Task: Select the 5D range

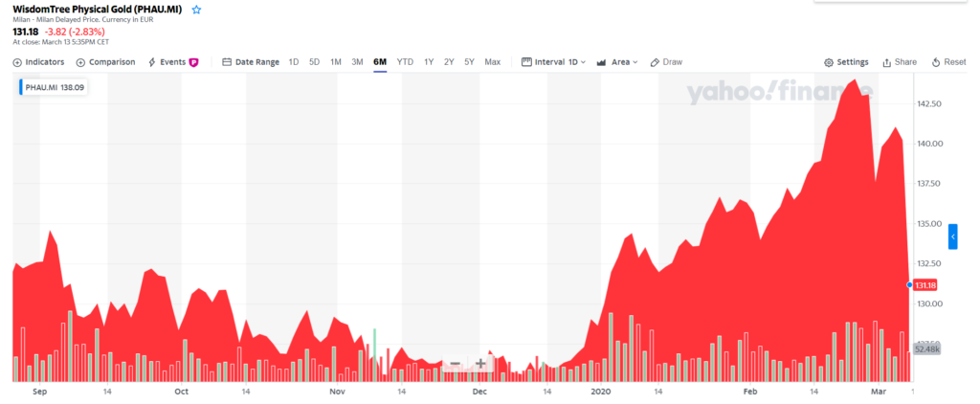Action: click(x=314, y=62)
